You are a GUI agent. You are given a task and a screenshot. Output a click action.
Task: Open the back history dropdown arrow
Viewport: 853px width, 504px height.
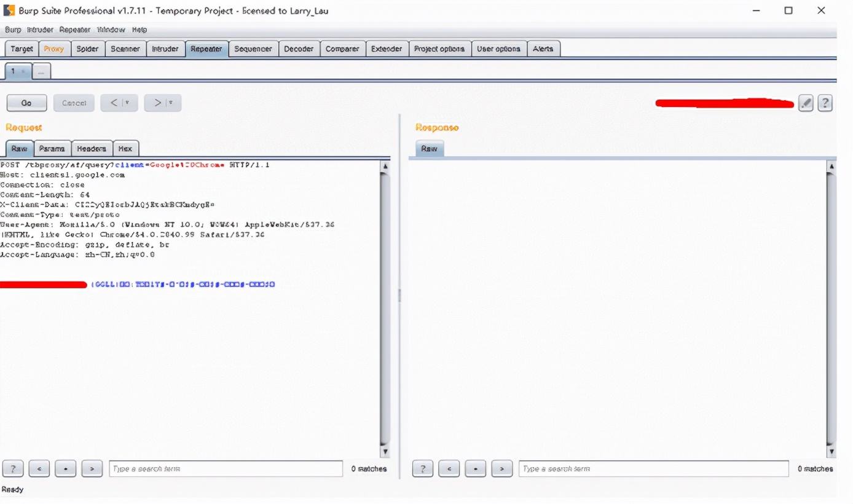128,103
